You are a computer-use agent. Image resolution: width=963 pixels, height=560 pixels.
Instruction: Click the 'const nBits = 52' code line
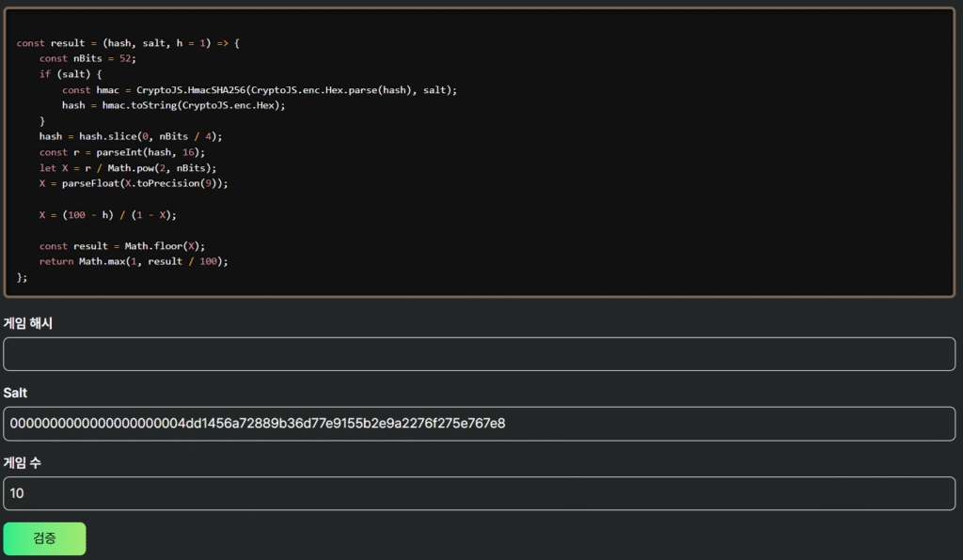(x=87, y=58)
